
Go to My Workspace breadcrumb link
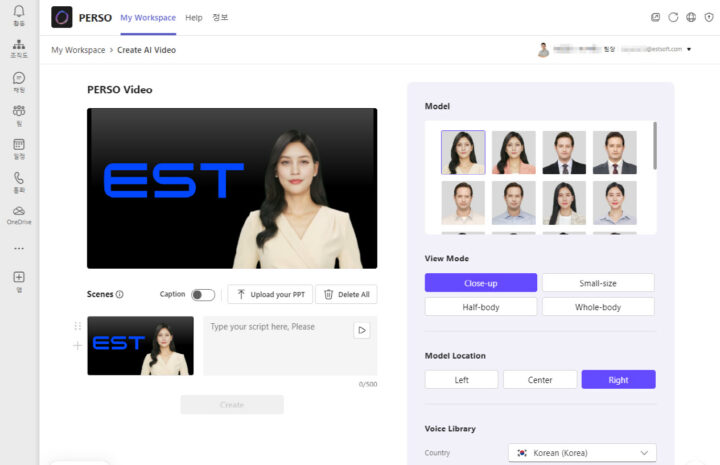(x=78, y=50)
